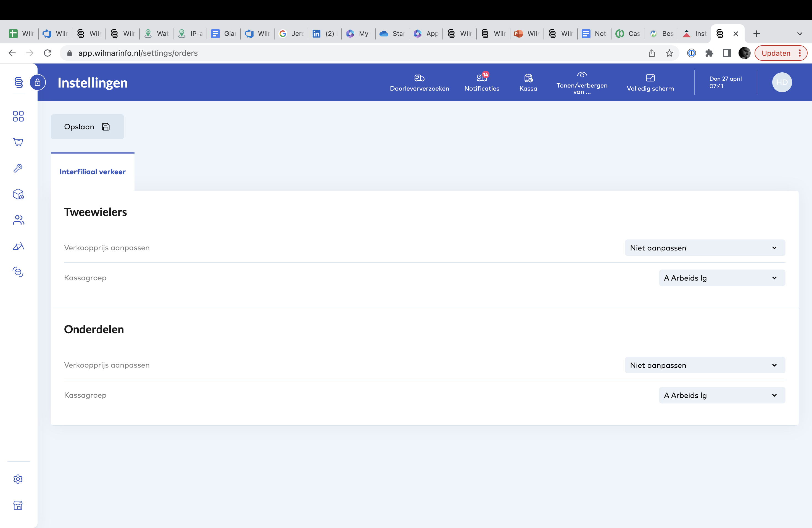Open the store icon at sidebar bottom

(x=18, y=505)
